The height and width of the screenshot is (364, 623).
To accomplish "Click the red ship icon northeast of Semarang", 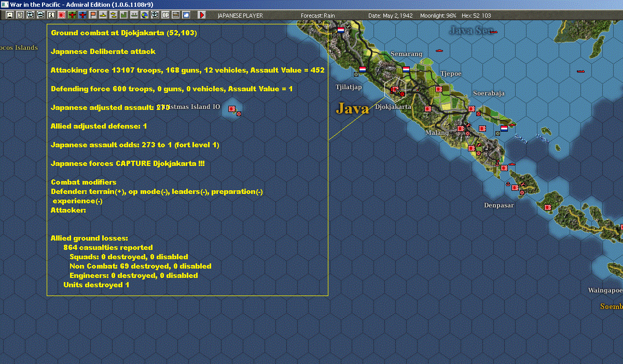I will 440,50.
